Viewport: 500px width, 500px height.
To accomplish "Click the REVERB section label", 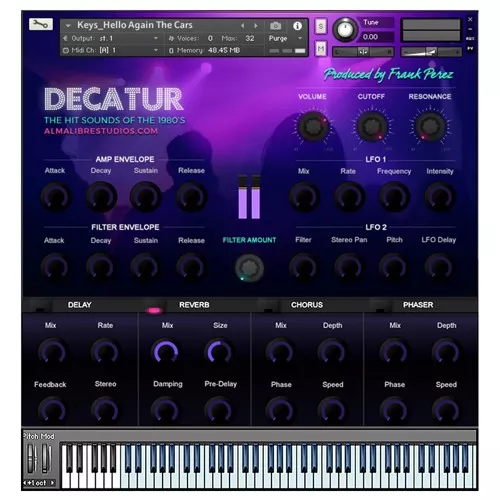I will coord(194,305).
